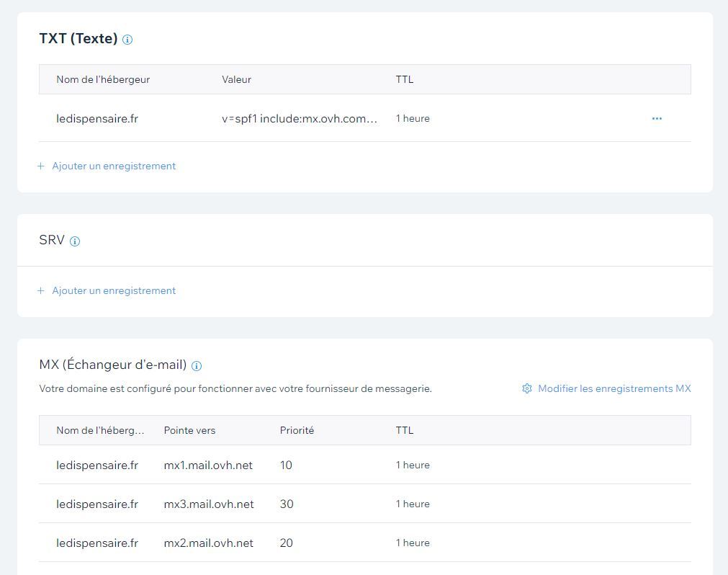Select the truncated SPF value text
The height and width of the screenshot is (575, 728).
[300, 119]
